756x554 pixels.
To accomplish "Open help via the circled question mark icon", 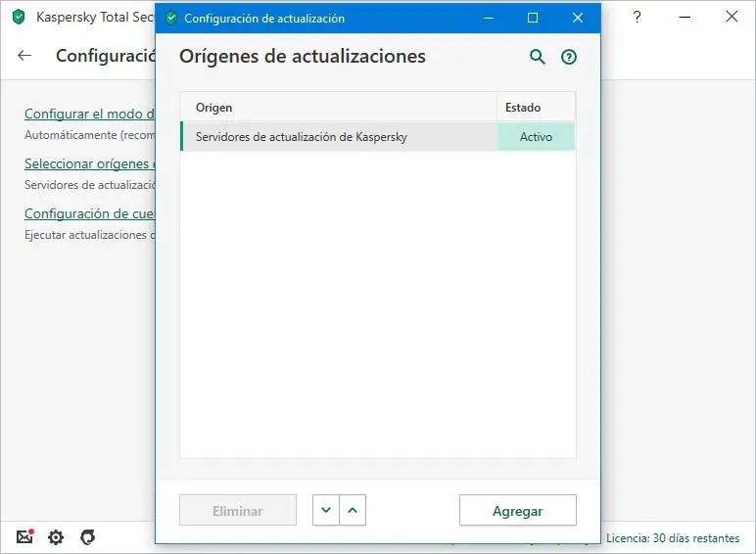I will pyautogui.click(x=569, y=58).
